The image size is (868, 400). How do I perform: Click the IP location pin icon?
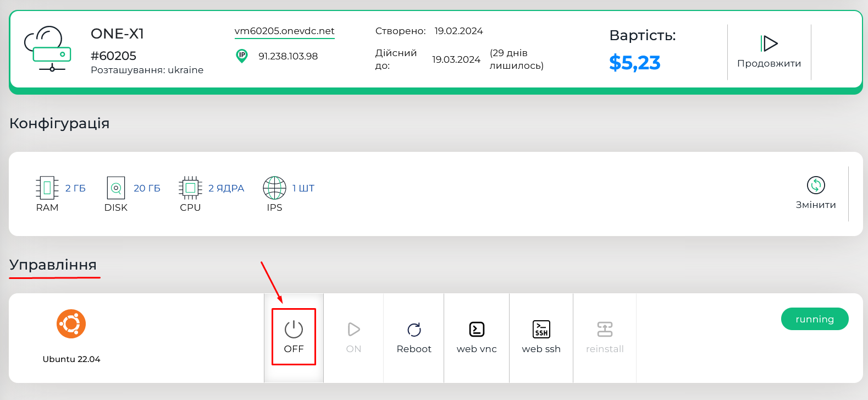coord(241,56)
